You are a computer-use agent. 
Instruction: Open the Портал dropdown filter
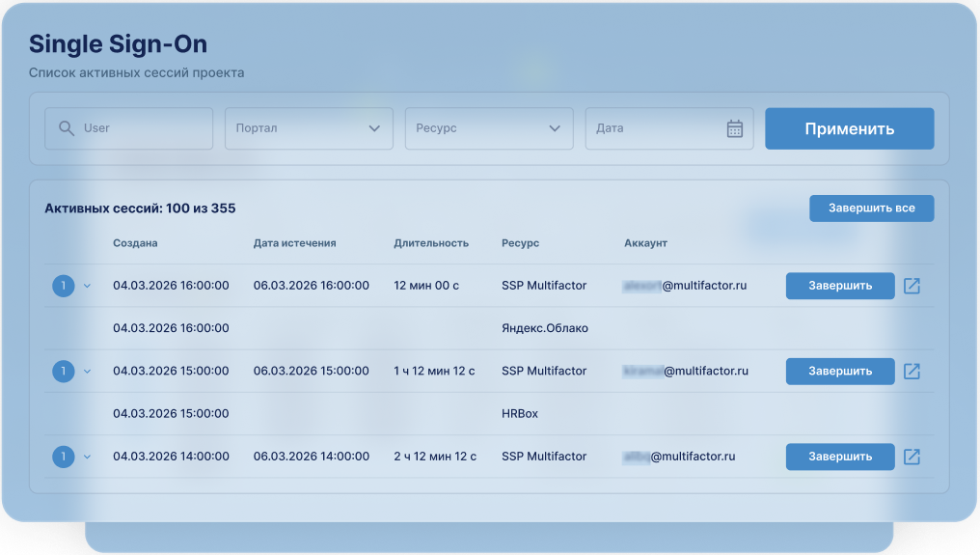(309, 128)
